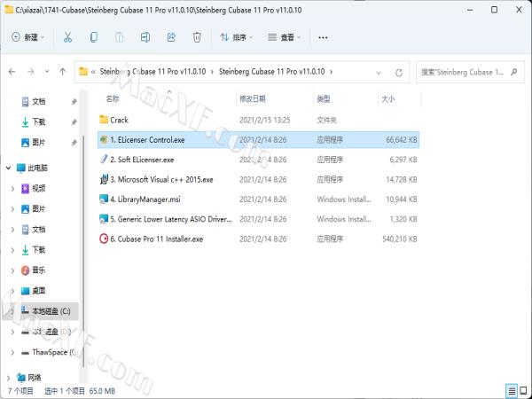Click the Copy icon in the toolbar
Image resolution: width=532 pixels, height=399 pixels.
94,37
